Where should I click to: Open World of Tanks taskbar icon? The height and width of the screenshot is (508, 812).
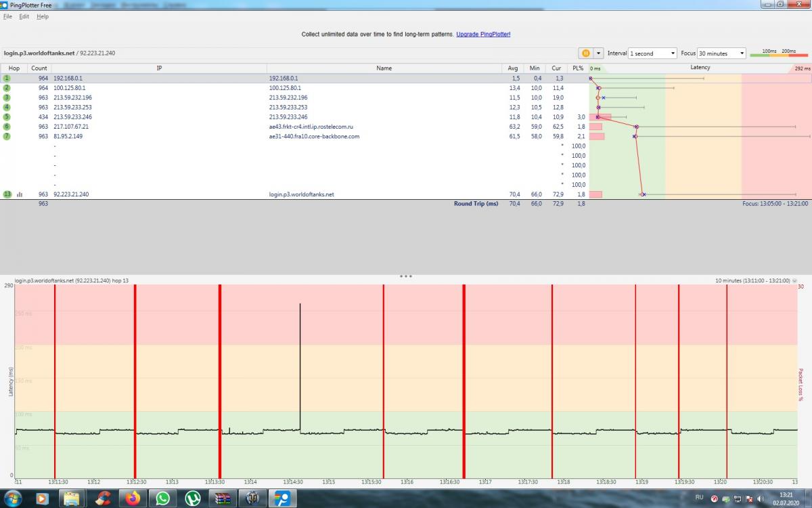coord(252,499)
